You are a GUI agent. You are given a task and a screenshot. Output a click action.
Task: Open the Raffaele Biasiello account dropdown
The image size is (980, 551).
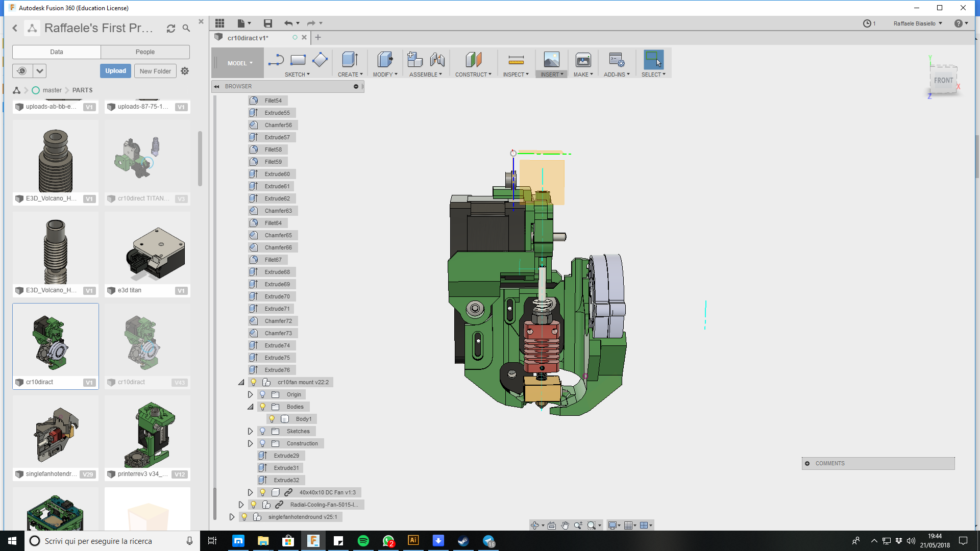918,23
